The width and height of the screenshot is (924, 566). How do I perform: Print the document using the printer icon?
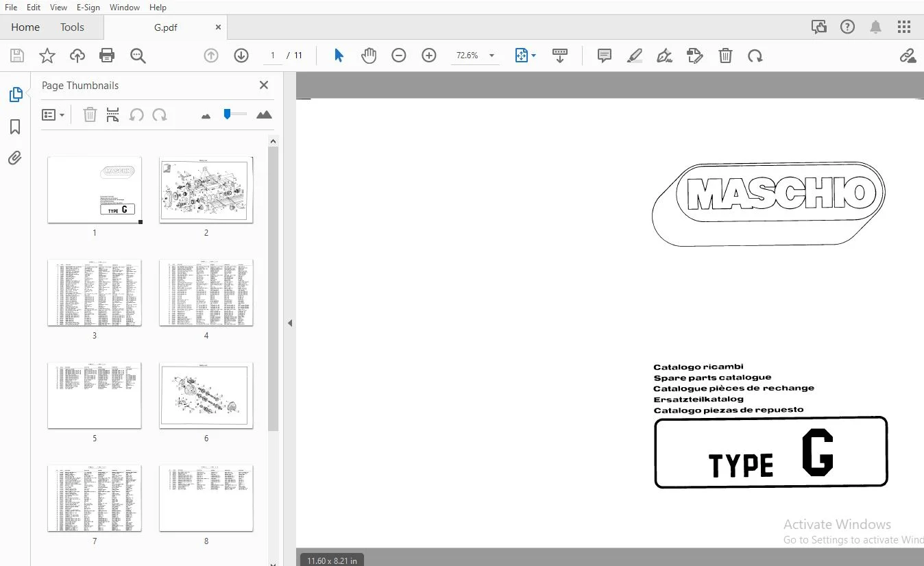click(107, 56)
